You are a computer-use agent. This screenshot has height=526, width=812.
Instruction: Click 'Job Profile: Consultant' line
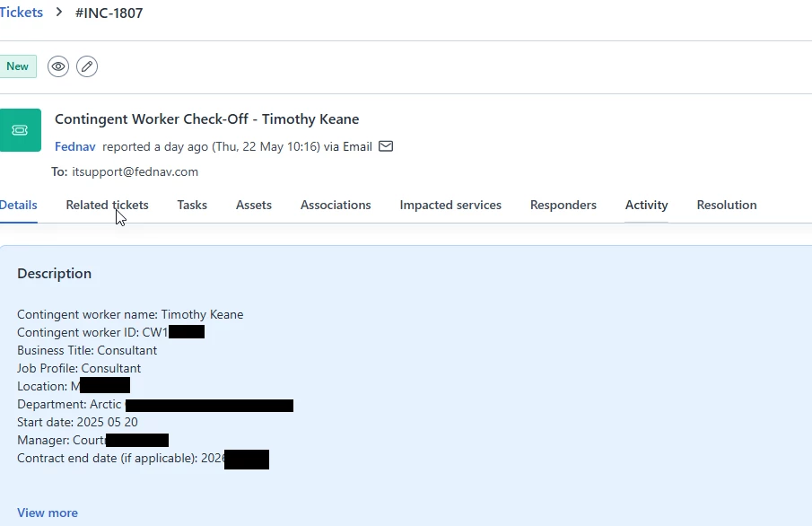[79, 368]
